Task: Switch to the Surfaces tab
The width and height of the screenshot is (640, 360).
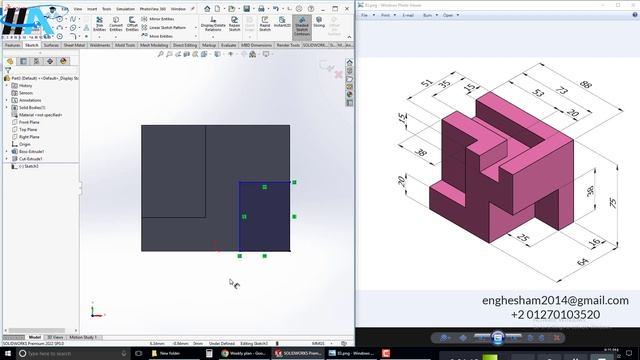Action: coord(51,45)
